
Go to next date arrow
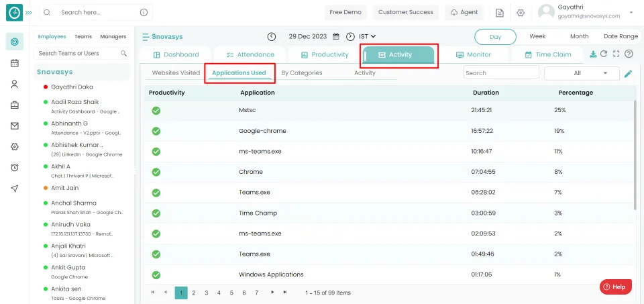point(350,36)
